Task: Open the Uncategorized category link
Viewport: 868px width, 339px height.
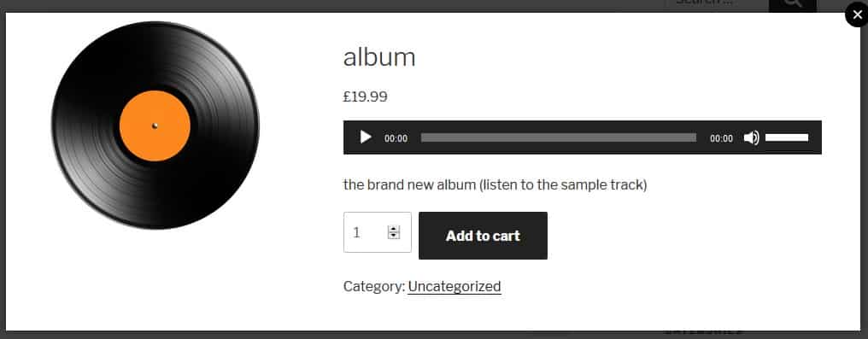Action: pyautogui.click(x=455, y=286)
